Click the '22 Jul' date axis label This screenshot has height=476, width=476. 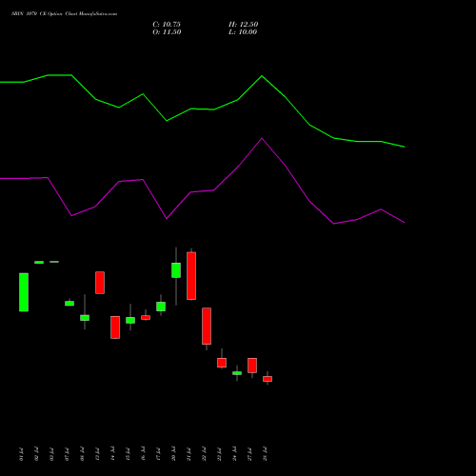pos(204,454)
